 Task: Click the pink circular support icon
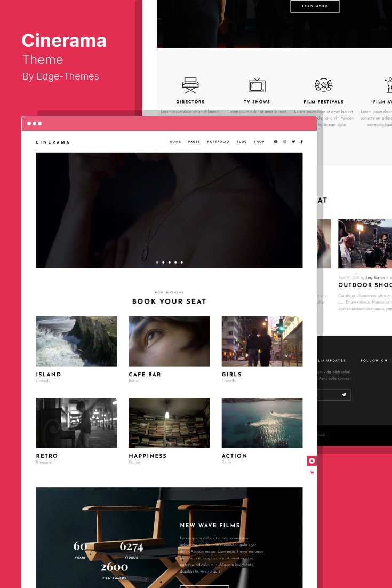point(312,460)
